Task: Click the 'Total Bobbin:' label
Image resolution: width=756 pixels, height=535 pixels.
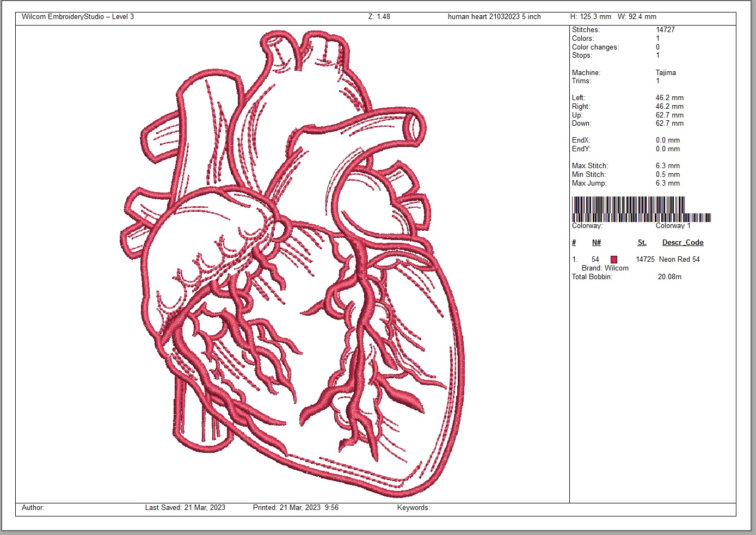Action: 592,277
